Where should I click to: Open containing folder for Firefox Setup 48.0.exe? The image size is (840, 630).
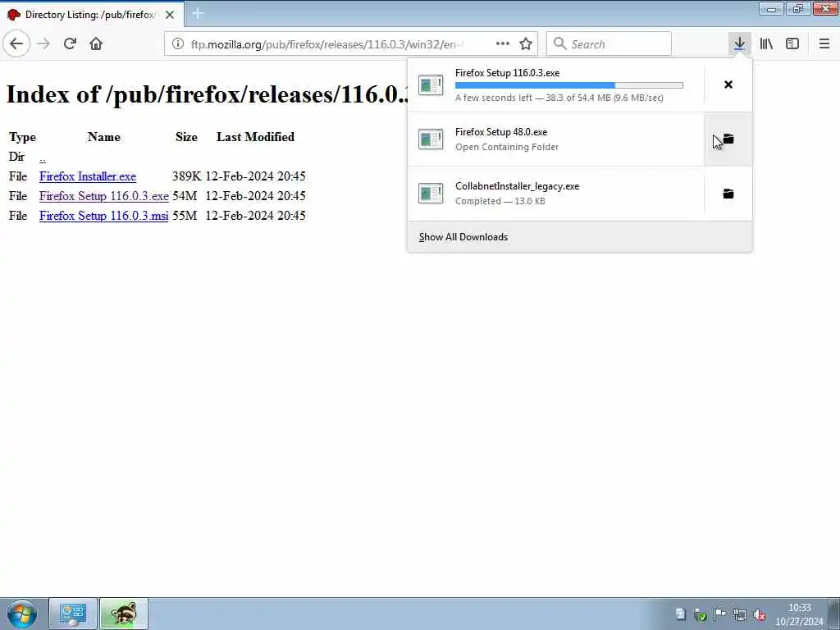coord(728,139)
